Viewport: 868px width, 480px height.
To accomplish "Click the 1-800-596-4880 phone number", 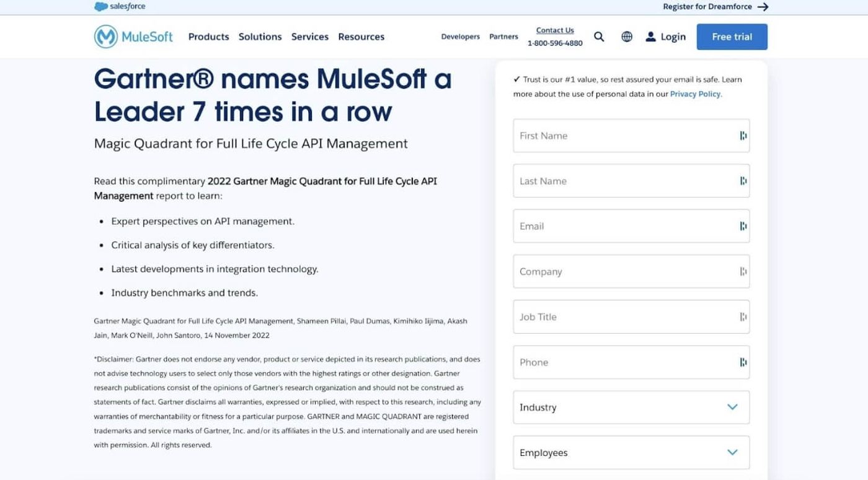I will [555, 43].
